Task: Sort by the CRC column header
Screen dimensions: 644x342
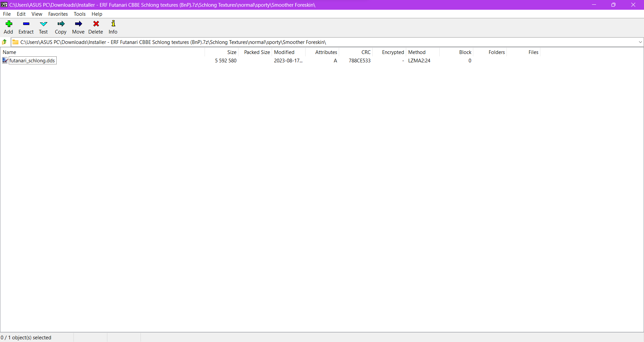Action: [x=356, y=52]
